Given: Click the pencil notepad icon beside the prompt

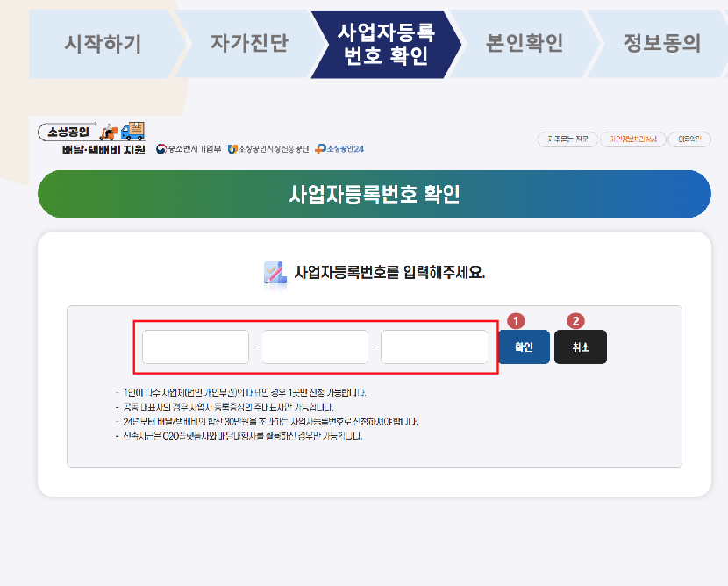Looking at the screenshot, I should pyautogui.click(x=275, y=274).
